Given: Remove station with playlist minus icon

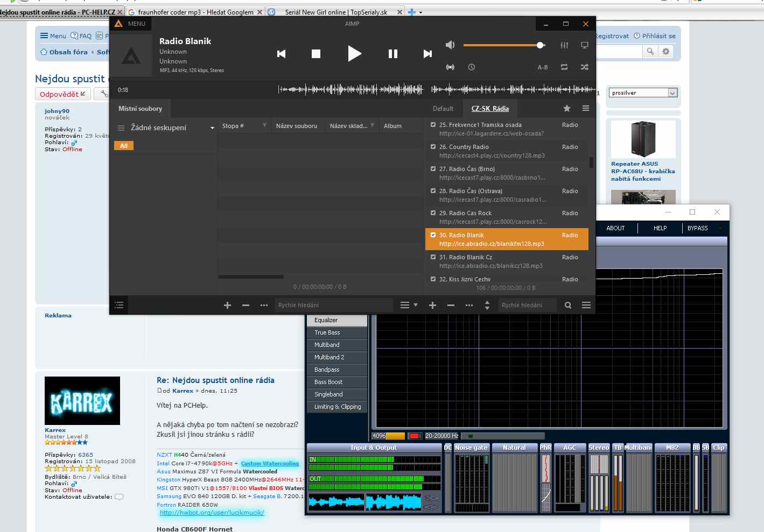Looking at the screenshot, I should pyautogui.click(x=451, y=305).
